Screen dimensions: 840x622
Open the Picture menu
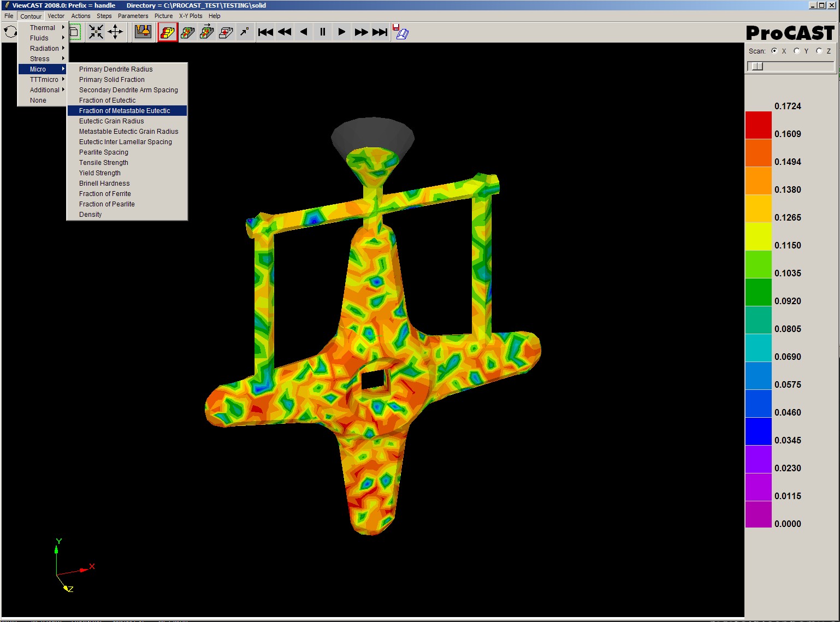coord(163,16)
